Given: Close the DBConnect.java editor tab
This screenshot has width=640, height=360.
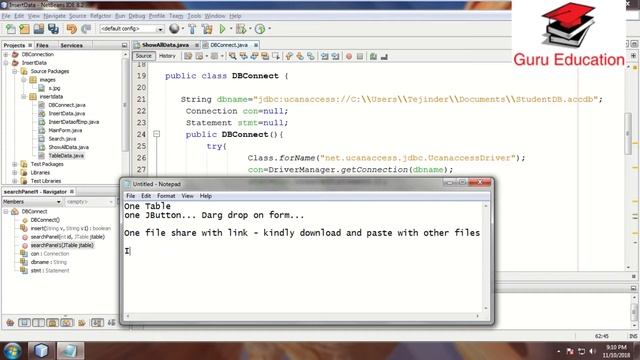Looking at the screenshot, I should [256, 45].
